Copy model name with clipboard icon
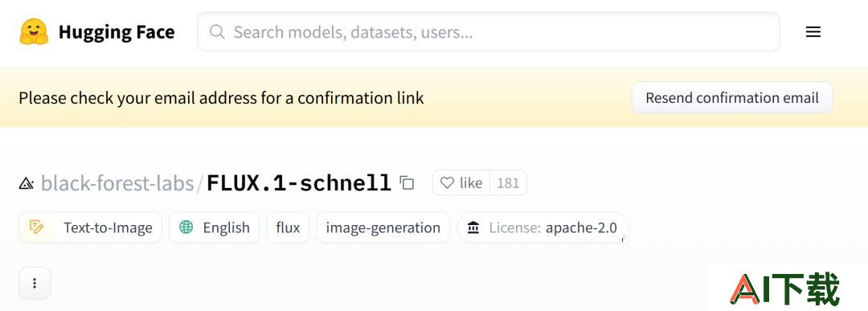 [407, 182]
